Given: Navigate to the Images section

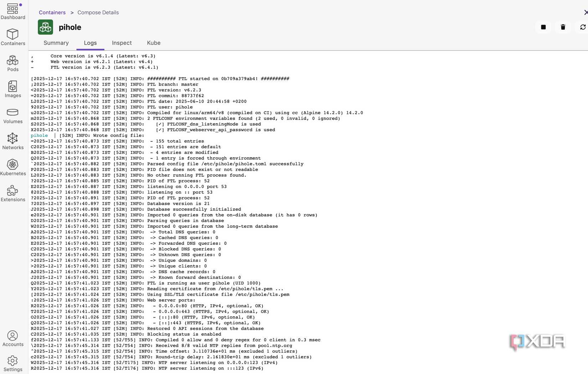Looking at the screenshot, I should coord(13,89).
